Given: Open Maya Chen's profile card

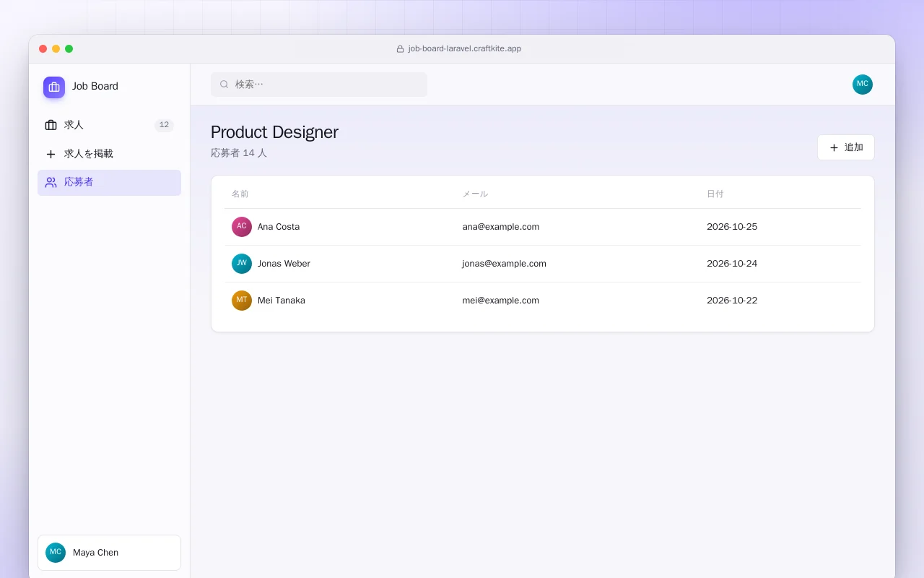Looking at the screenshot, I should 109,553.
